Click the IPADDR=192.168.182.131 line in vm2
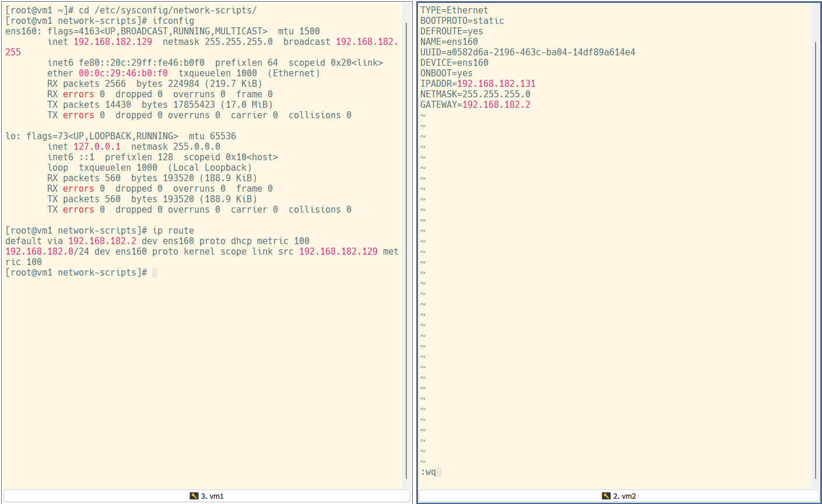The image size is (822, 504). (478, 83)
